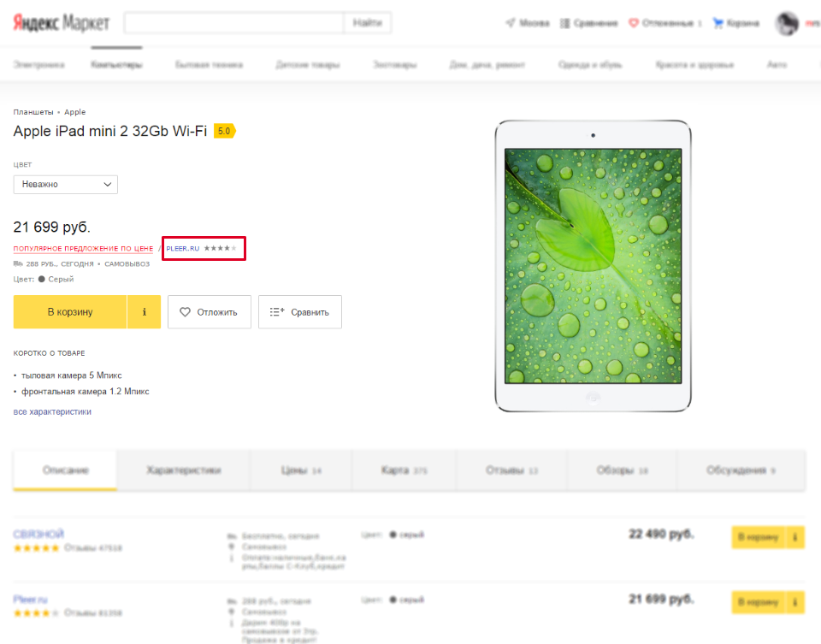This screenshot has width=821, height=644.
Task: Open the Сравнение list in the header
Action: pos(589,23)
